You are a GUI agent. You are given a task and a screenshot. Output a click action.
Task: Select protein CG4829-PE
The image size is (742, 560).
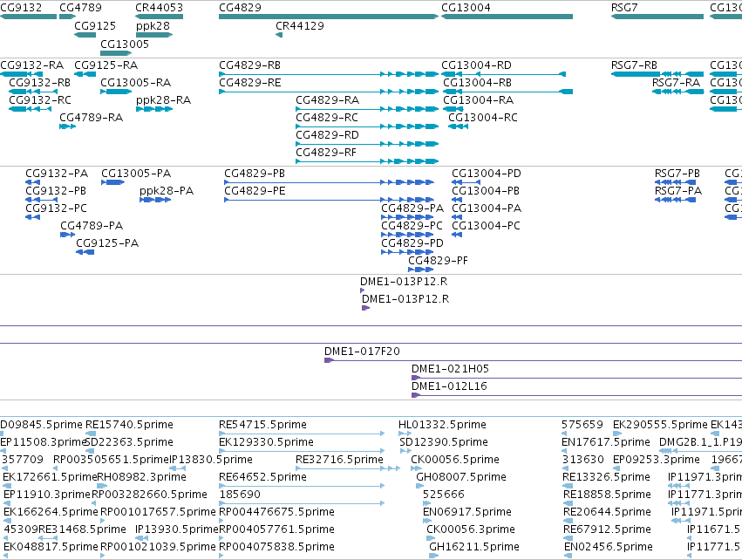pos(255,191)
